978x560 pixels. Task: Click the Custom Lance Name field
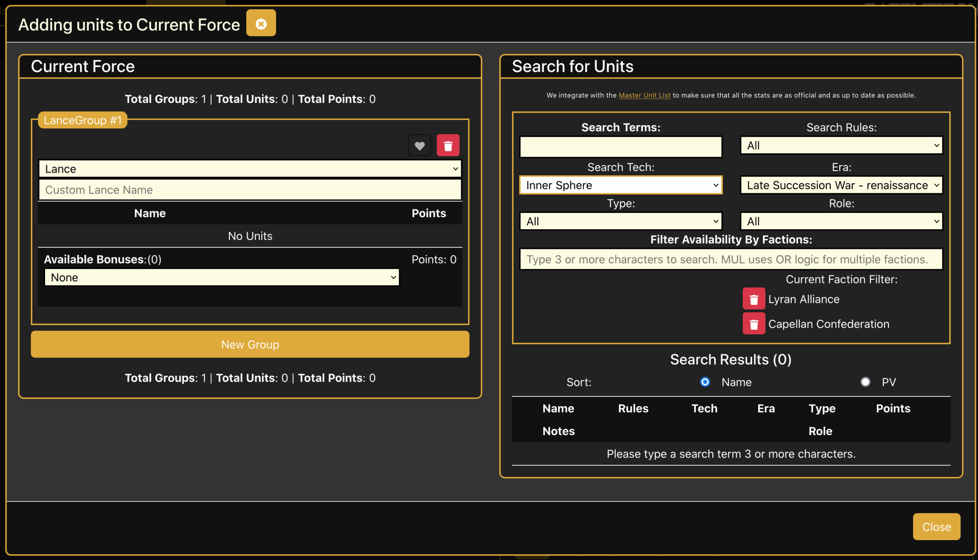point(250,190)
